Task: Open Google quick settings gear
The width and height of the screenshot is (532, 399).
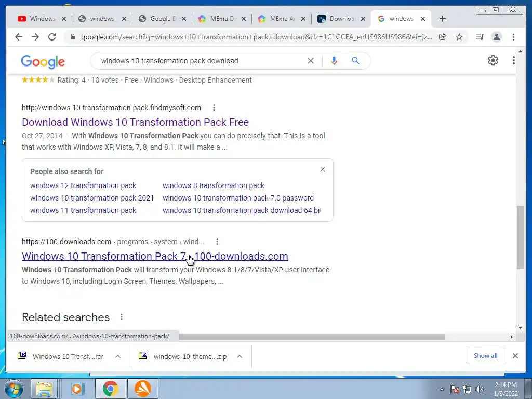Action: pos(493,60)
